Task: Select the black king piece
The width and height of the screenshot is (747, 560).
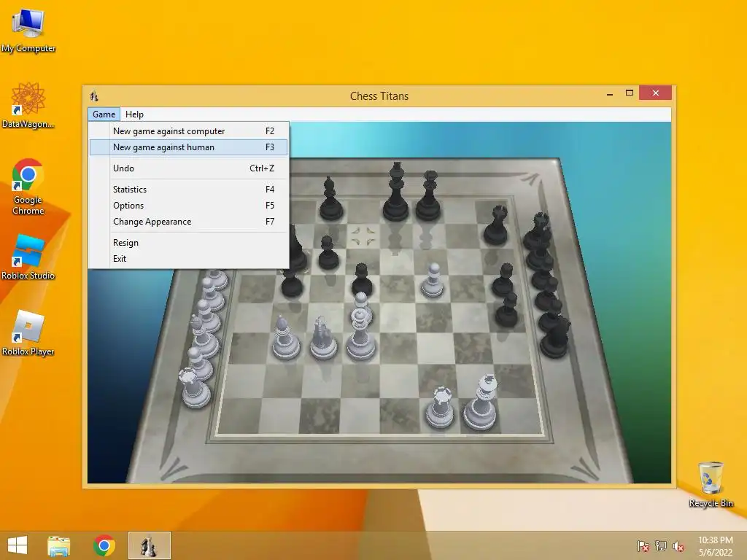Action: (396, 192)
